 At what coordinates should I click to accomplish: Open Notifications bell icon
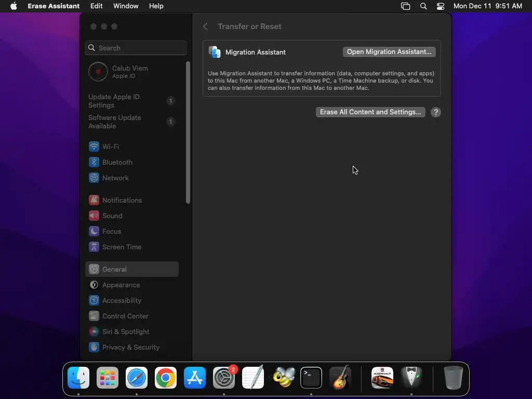94,200
